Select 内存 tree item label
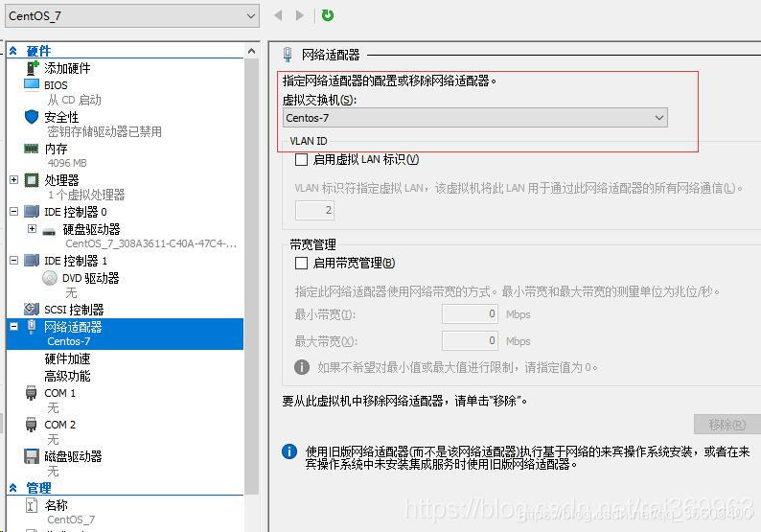The width and height of the screenshot is (761, 532). 56,149
